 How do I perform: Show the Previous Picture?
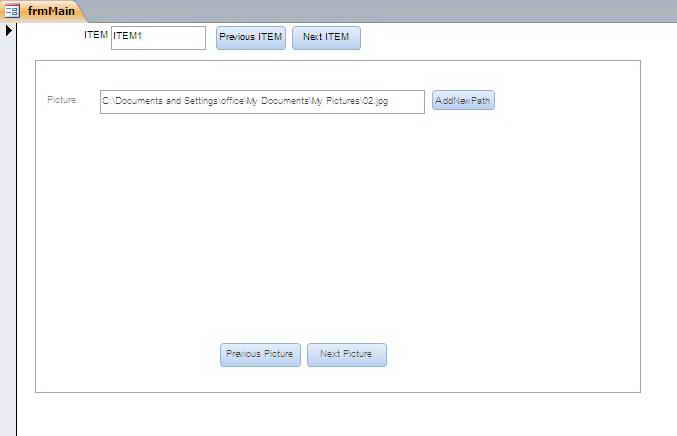click(260, 355)
